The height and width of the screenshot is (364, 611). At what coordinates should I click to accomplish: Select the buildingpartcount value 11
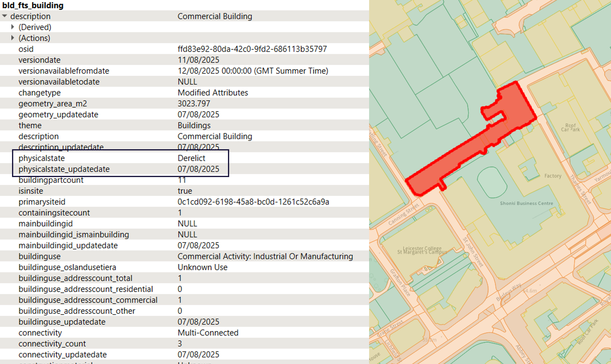coord(182,180)
